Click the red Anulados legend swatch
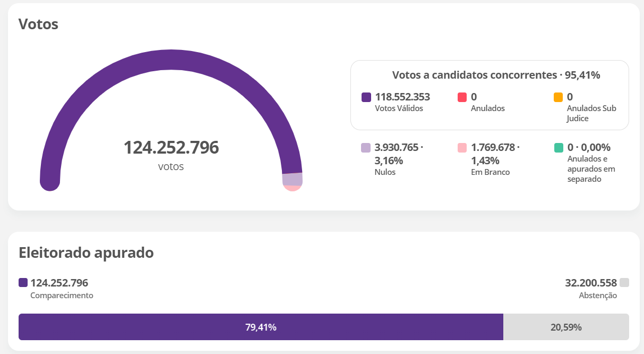644x354 pixels. click(x=462, y=97)
